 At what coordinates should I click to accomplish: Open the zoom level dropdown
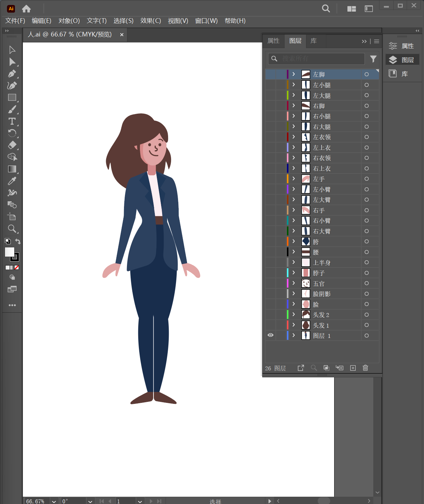pyautogui.click(x=54, y=501)
